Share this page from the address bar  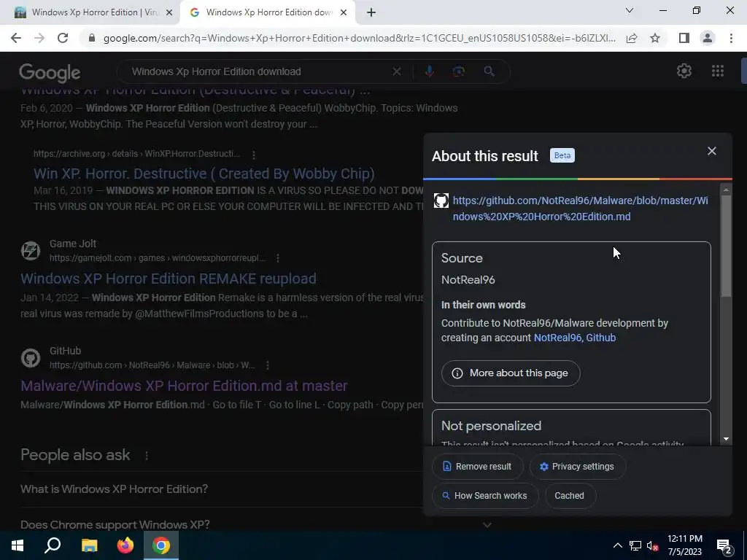click(x=632, y=38)
